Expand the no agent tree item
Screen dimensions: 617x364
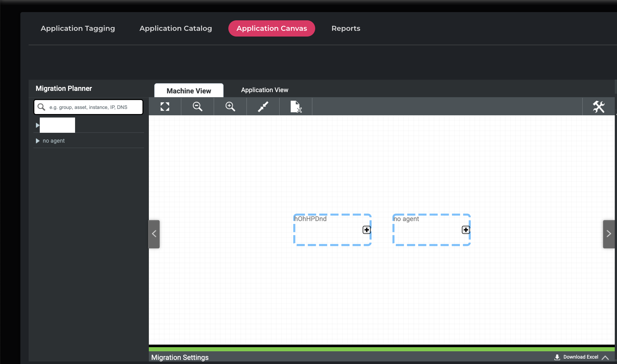[38, 141]
